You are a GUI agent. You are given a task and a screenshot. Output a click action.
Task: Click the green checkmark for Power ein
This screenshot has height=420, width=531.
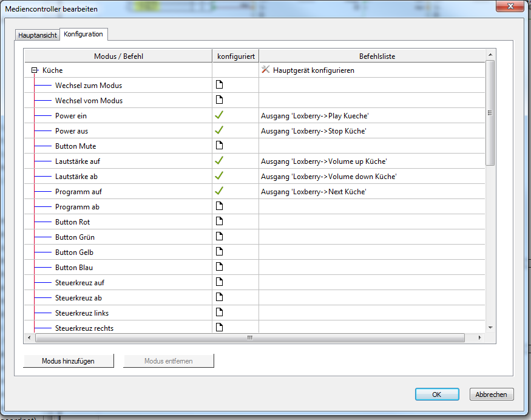click(x=219, y=115)
